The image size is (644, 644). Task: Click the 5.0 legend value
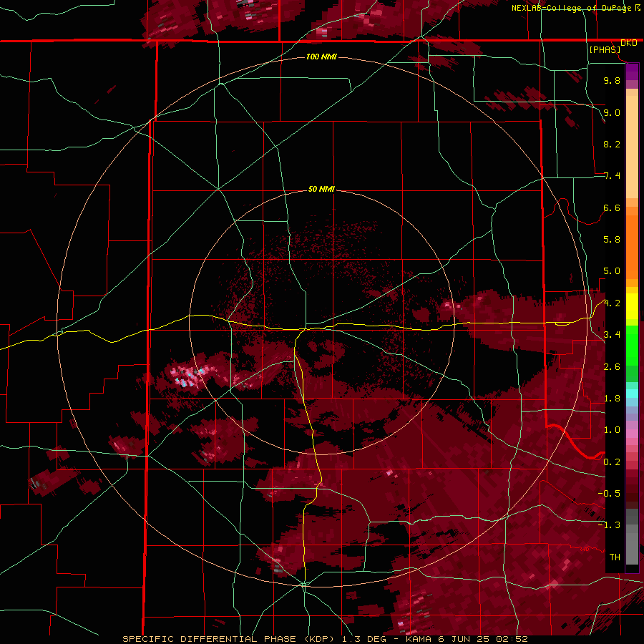point(612,271)
